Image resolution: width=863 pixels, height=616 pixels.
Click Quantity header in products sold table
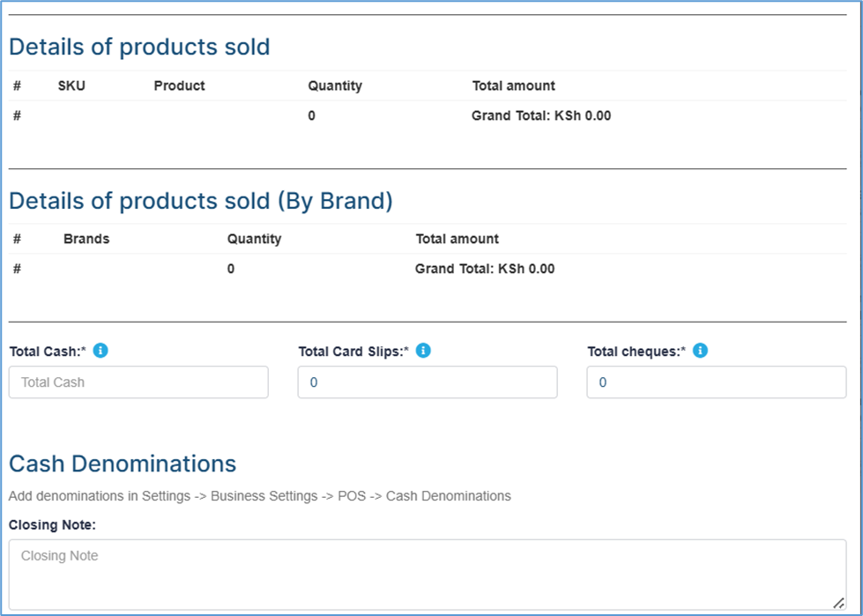[x=335, y=85]
